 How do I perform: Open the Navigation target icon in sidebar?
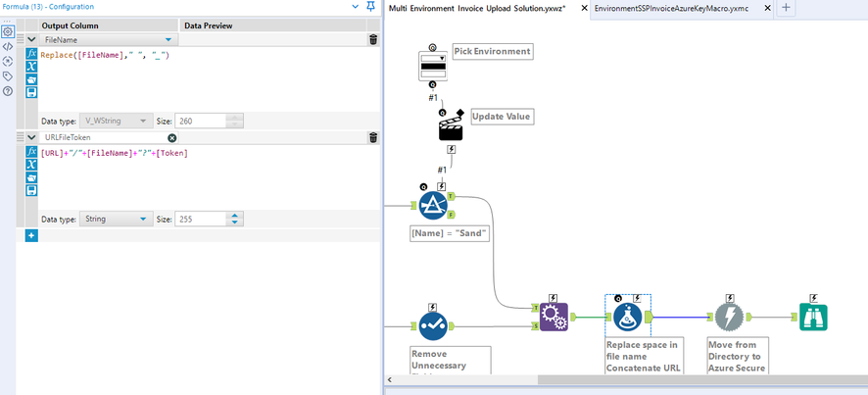tap(8, 62)
